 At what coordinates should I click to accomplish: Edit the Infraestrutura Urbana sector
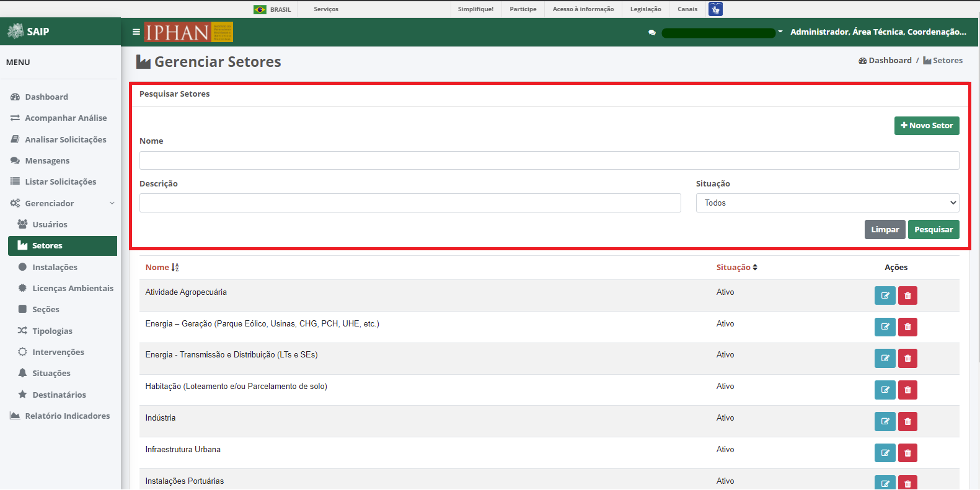pos(885,453)
